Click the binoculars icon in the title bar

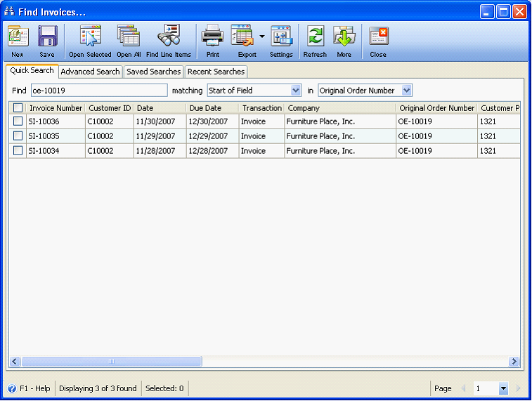point(9,11)
